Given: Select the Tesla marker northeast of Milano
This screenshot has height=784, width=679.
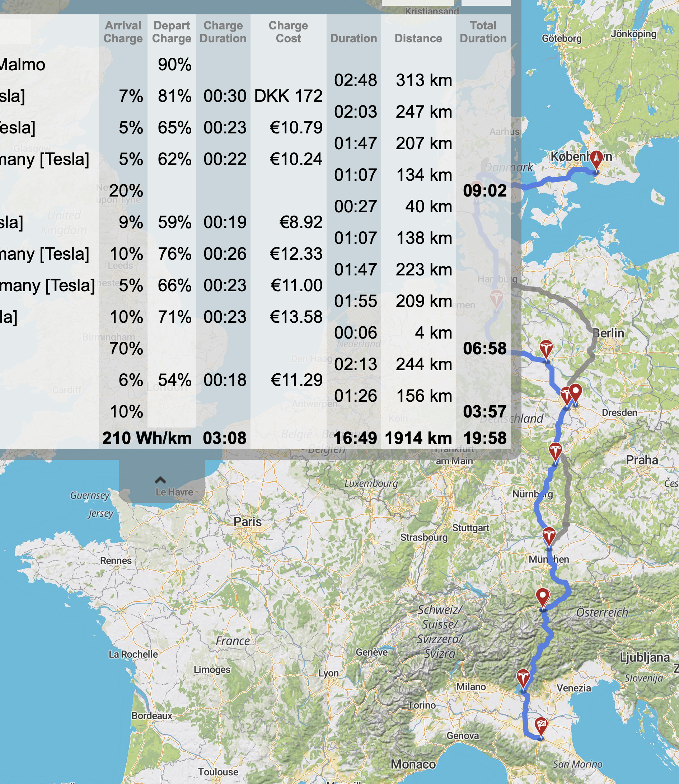Looking at the screenshot, I should point(523,680).
